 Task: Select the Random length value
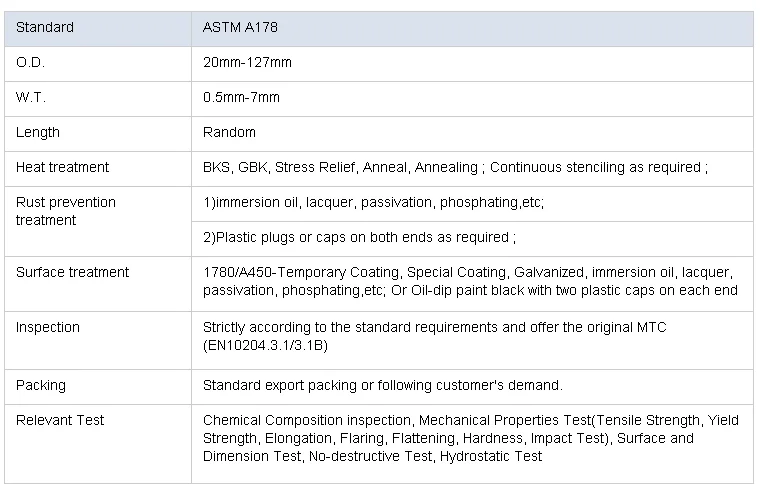229,133
